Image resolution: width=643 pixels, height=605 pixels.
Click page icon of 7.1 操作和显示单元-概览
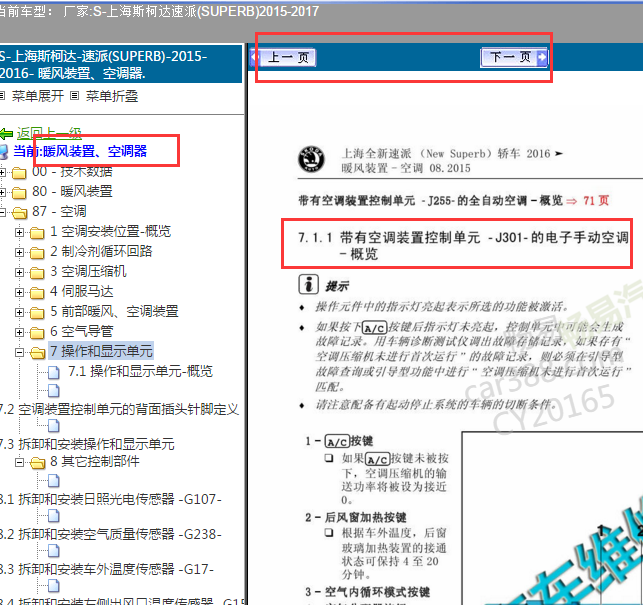click(54, 372)
